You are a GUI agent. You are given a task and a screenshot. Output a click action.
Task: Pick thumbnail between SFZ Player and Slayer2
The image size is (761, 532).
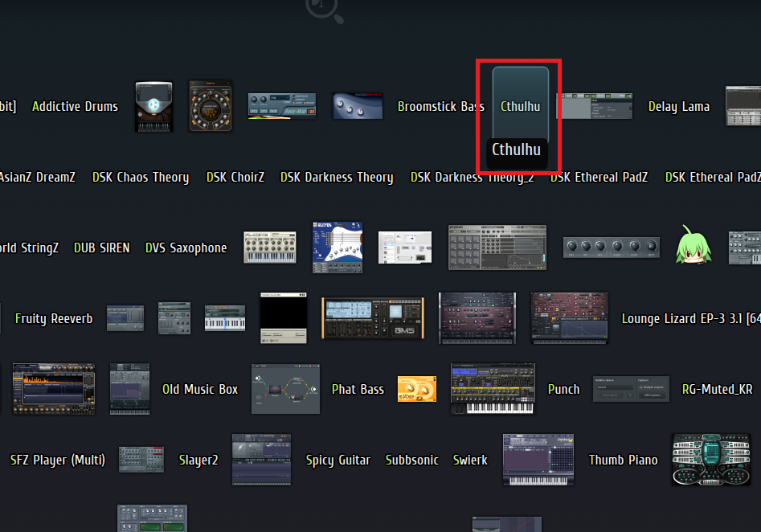coord(141,460)
